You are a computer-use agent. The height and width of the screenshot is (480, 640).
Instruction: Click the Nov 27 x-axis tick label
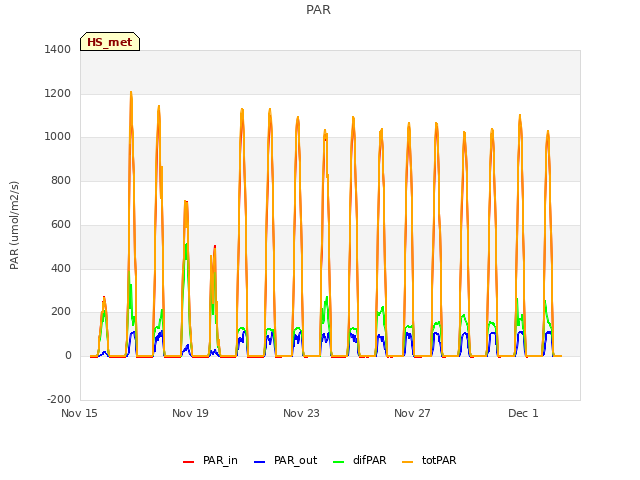tap(412, 413)
